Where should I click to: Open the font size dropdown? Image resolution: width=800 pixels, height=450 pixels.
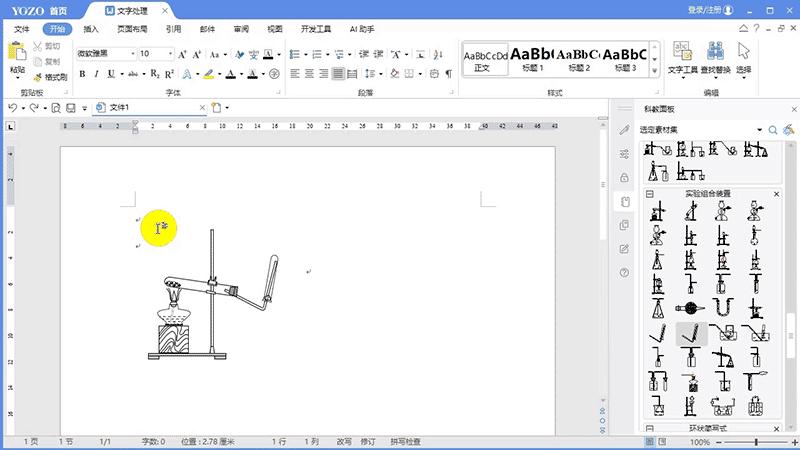(x=171, y=53)
